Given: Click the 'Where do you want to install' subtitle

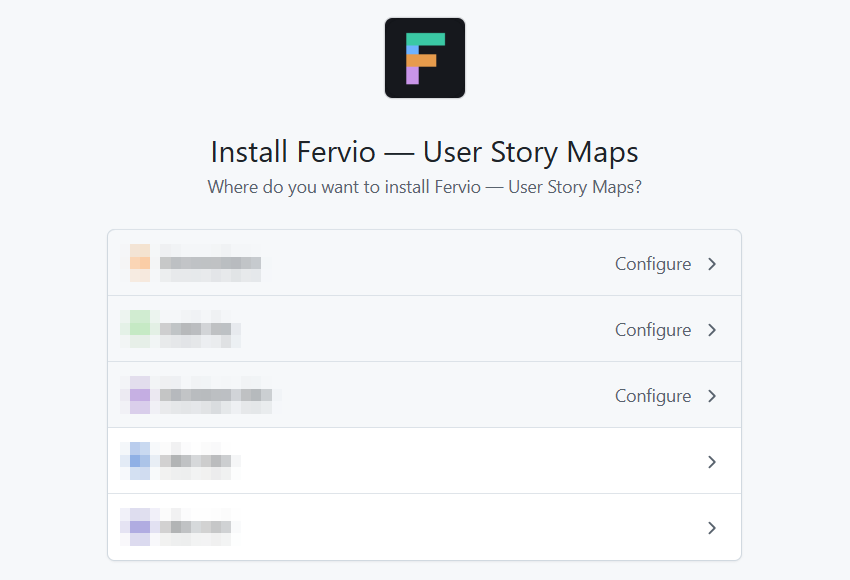Looking at the screenshot, I should [424, 187].
